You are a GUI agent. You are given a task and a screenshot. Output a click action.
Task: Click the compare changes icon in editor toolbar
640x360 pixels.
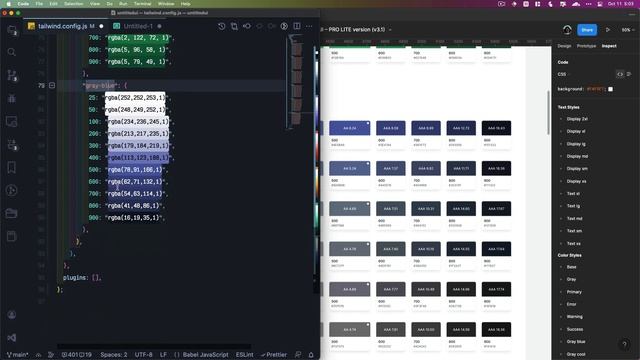point(234,26)
